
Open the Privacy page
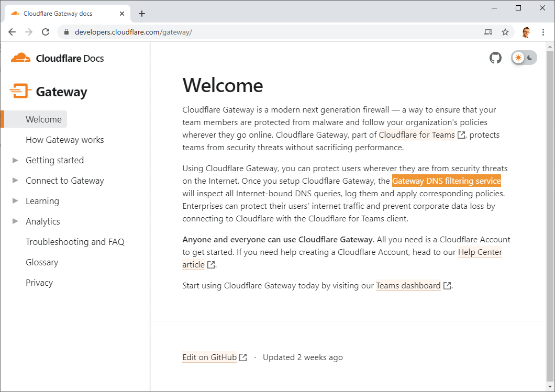[39, 283]
